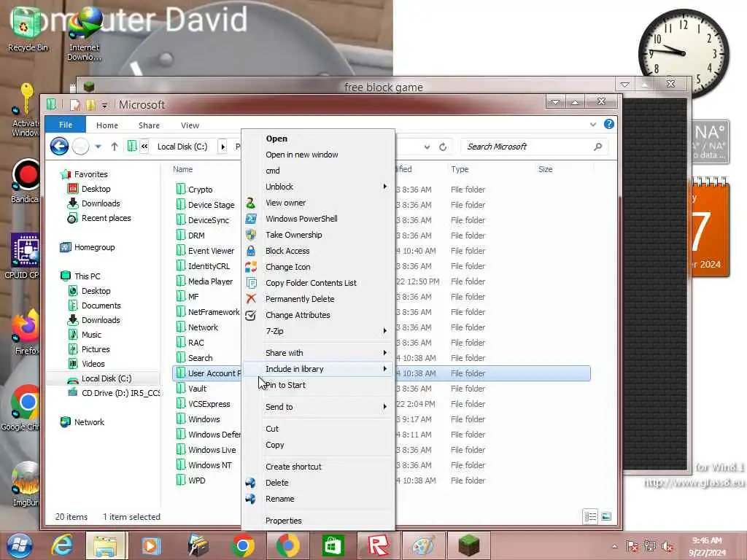Screen dimensions: 747x560
Task: Select Properties in context menu
Action: tap(284, 521)
